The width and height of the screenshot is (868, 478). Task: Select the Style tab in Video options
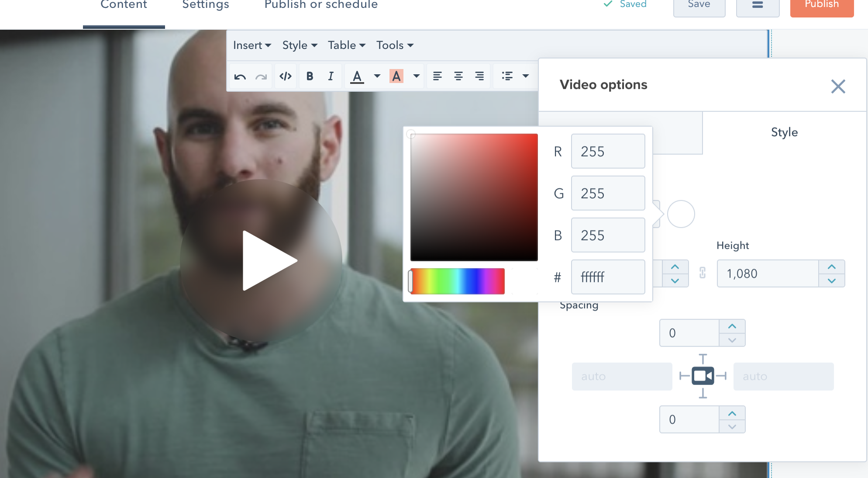[784, 132]
